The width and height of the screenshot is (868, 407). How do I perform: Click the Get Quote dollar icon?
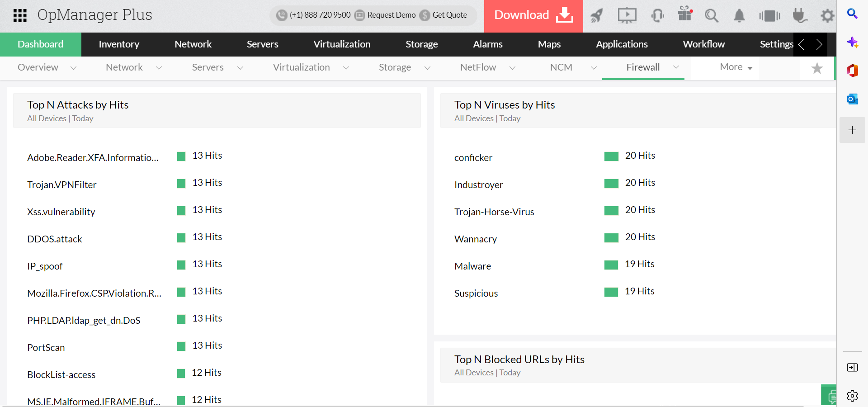[425, 15]
